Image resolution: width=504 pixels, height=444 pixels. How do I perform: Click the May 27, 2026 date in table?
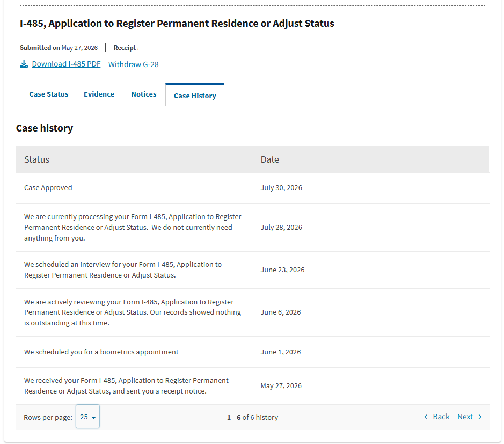pyautogui.click(x=281, y=386)
